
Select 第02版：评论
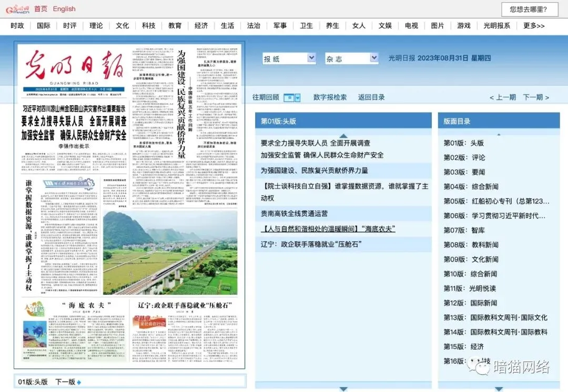tap(464, 157)
